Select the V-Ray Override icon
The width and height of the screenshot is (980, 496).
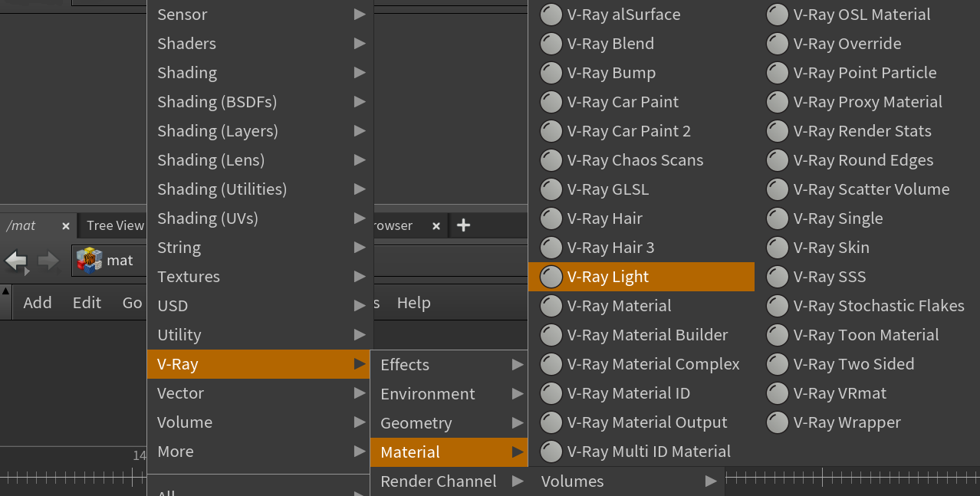point(778,44)
